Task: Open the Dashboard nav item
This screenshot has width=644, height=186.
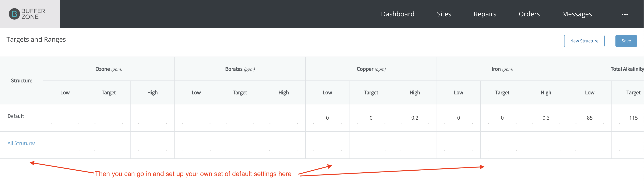Action: pos(398,14)
